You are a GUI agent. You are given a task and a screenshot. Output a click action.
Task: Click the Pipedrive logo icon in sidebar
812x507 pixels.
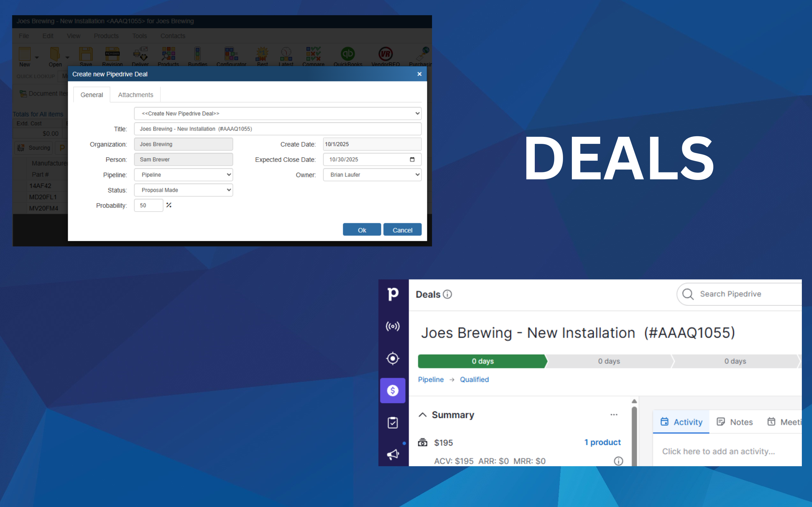click(393, 294)
